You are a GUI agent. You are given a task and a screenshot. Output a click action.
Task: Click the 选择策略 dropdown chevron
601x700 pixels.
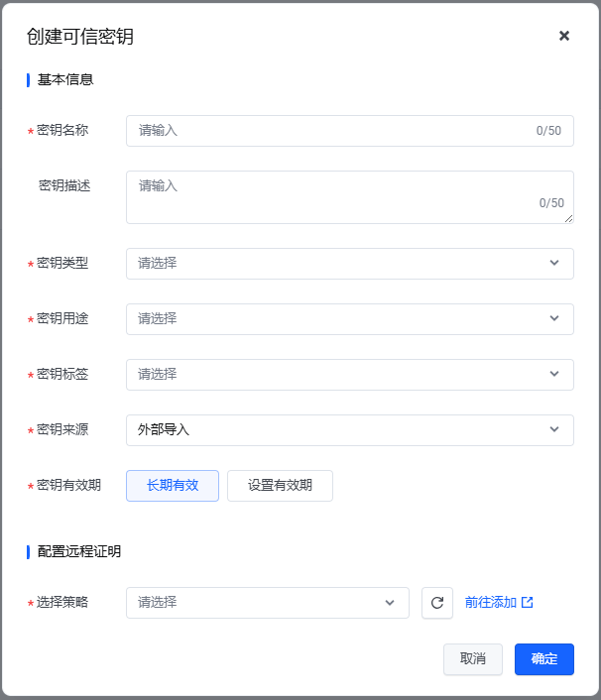coord(390,603)
